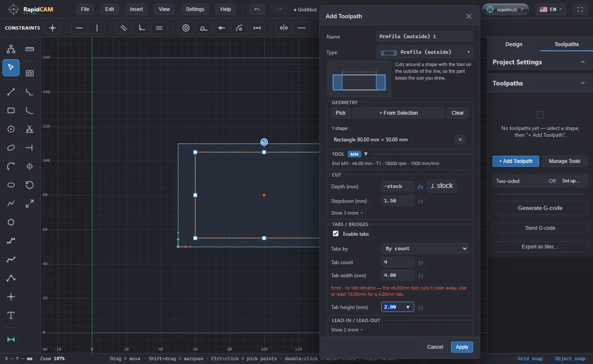
Task: Set up Two-sided machining
Action: click(x=571, y=181)
